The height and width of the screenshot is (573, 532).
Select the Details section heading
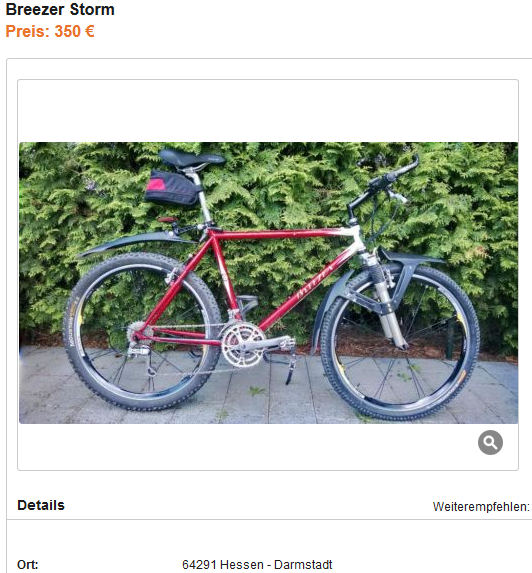(41, 505)
